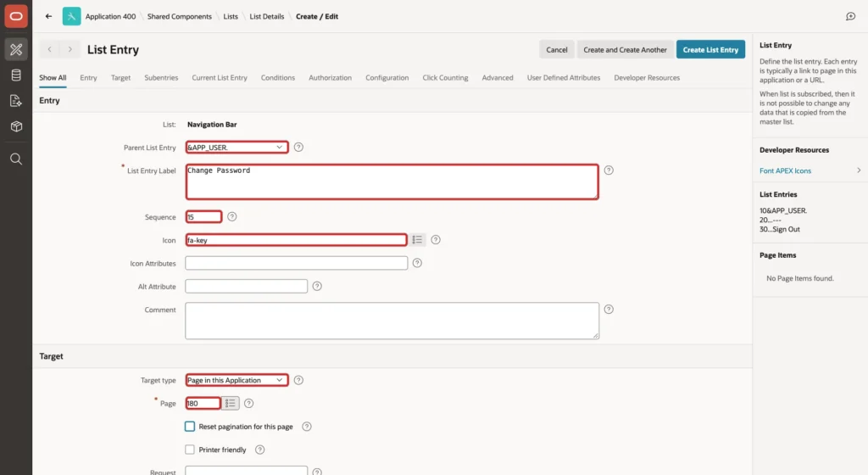Screen dimensions: 868x475
Task: Focus the Icon input with fa-key
Action: 296,240
